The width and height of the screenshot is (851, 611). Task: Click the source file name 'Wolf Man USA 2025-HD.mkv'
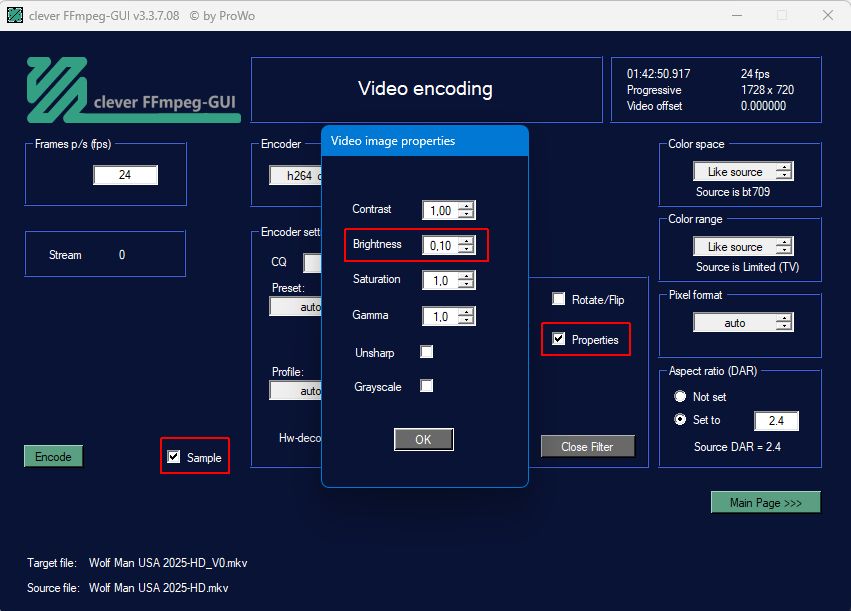tap(158, 588)
